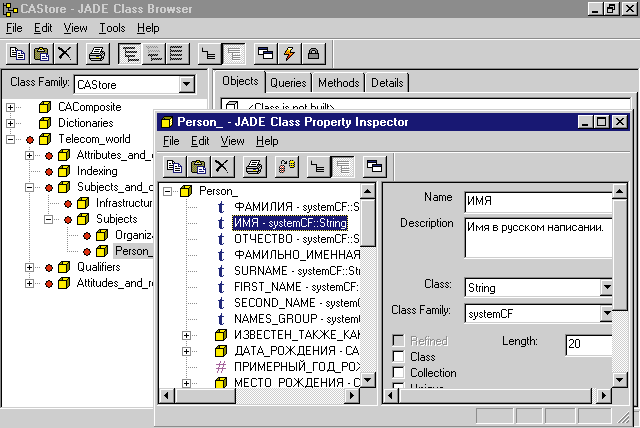Screen dimensions: 640x428
Task: Click the yellow cube icon beside Dictionaries
Action: click(x=45, y=123)
